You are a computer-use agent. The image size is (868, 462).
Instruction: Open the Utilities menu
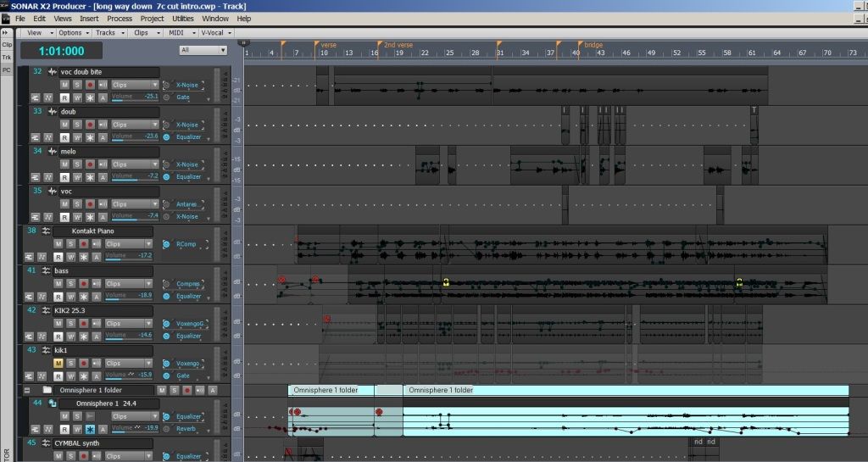point(182,18)
